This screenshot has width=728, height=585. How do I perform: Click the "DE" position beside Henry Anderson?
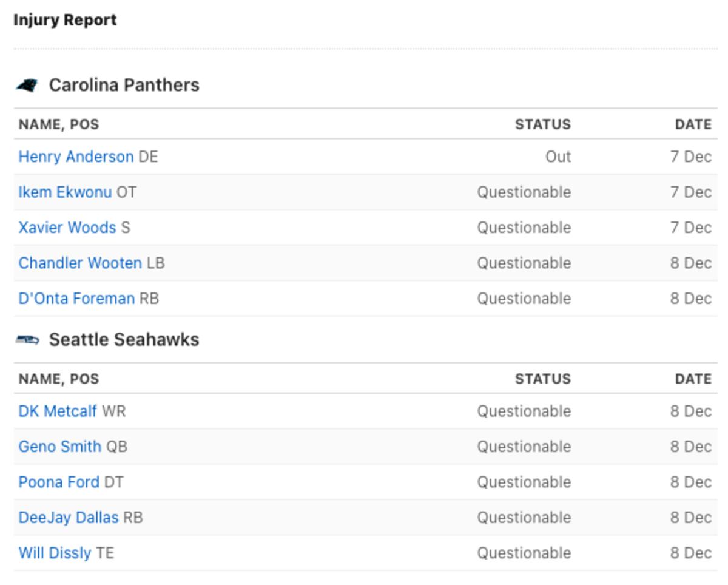[x=148, y=157]
